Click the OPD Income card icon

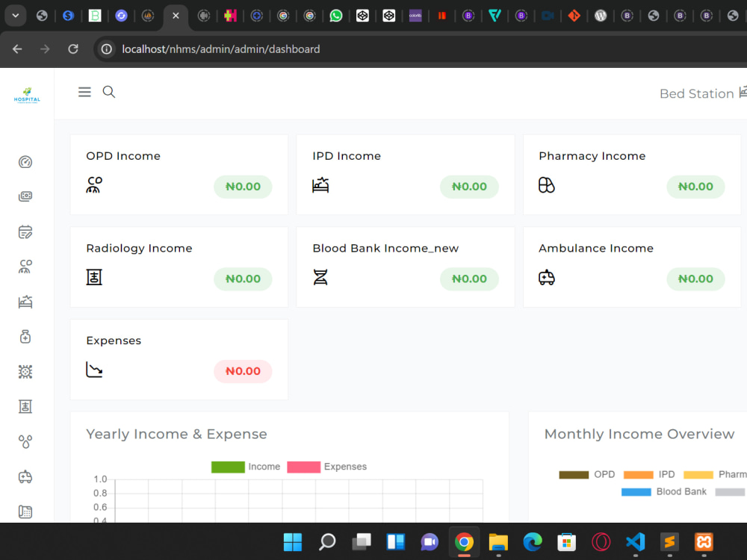pyautogui.click(x=94, y=184)
